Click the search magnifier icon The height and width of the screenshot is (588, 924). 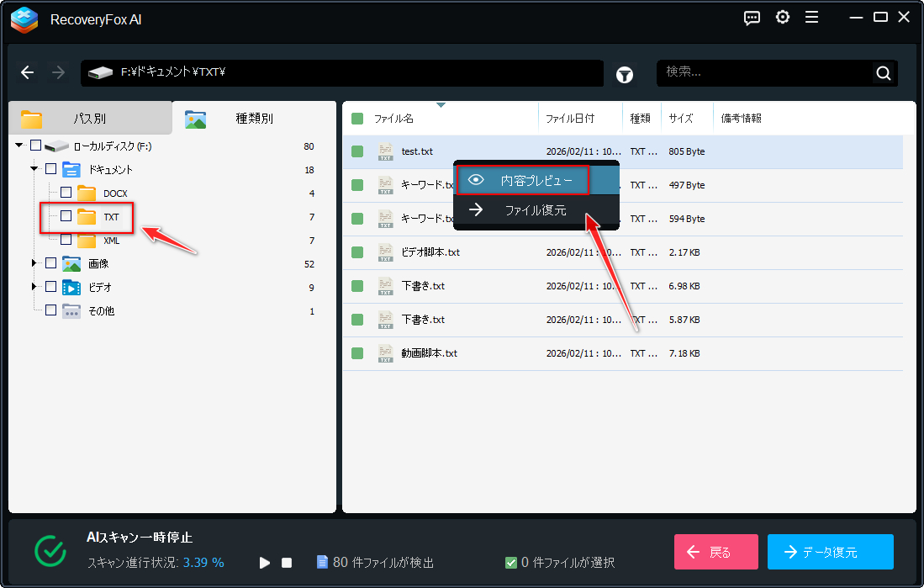pyautogui.click(x=883, y=73)
